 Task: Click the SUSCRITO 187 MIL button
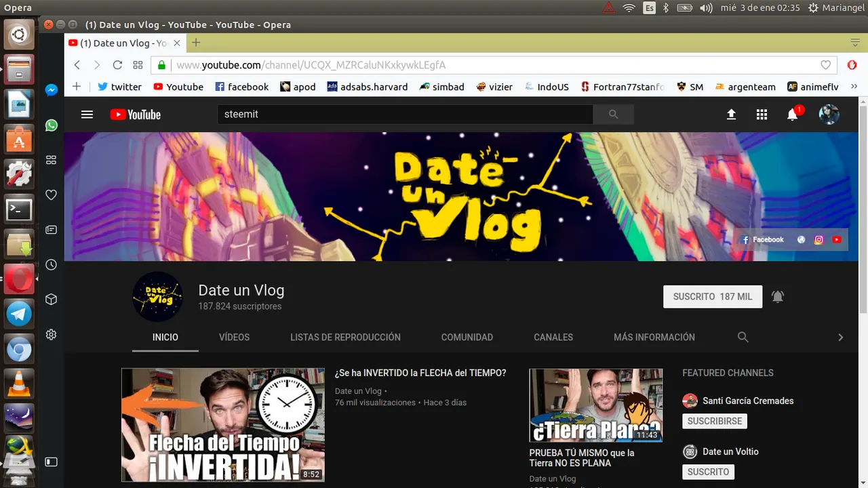(713, 297)
